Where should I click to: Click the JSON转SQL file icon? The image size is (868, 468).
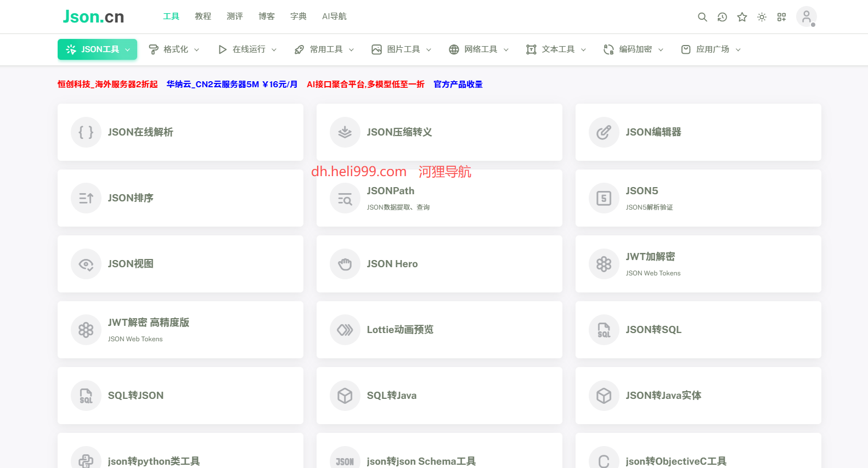point(604,330)
